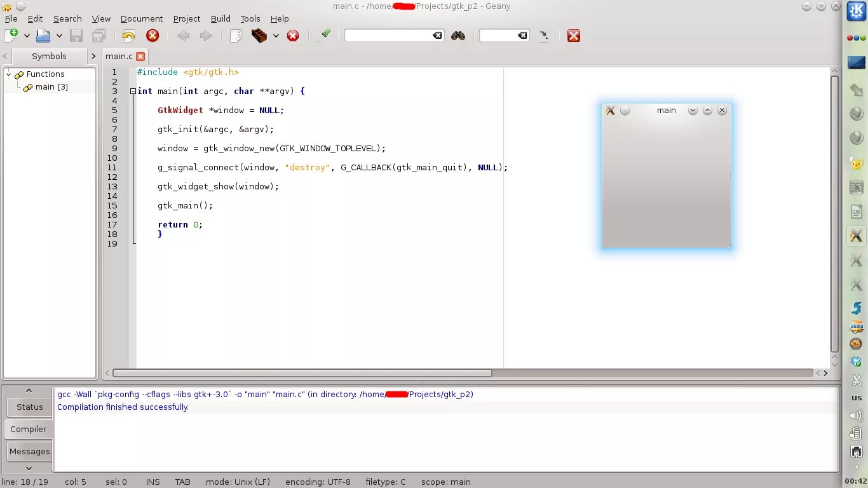Open the KDE application launcher
This screenshot has height=488, width=868.
(x=856, y=11)
